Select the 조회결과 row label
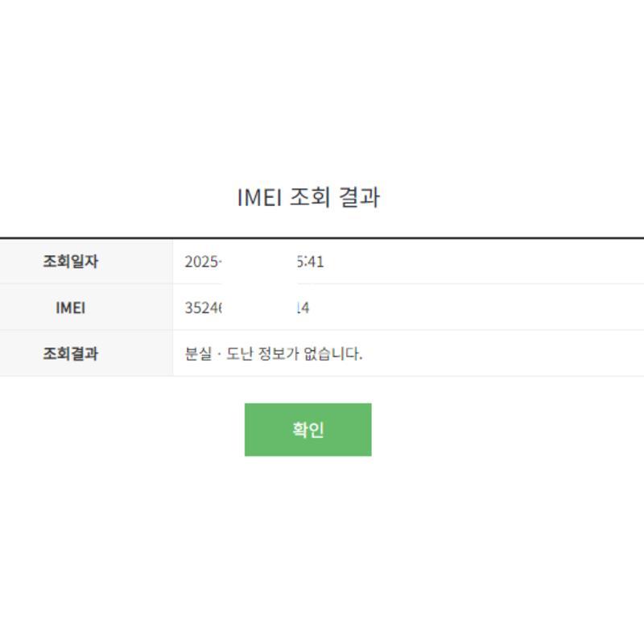Viewport: 644px width, 644px height. tap(70, 353)
